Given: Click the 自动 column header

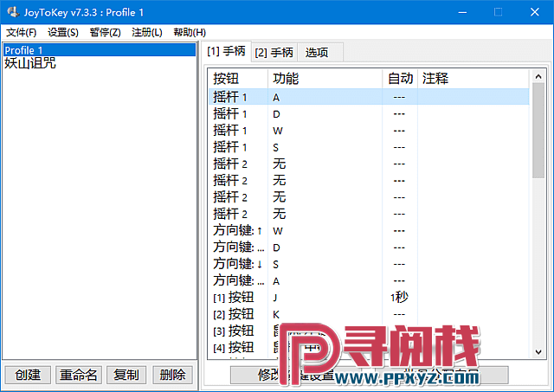Looking at the screenshot, I should (x=400, y=79).
